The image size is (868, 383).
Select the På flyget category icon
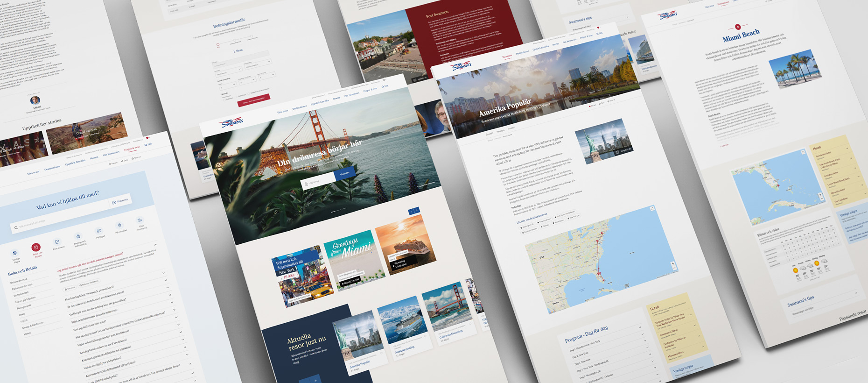point(99,230)
